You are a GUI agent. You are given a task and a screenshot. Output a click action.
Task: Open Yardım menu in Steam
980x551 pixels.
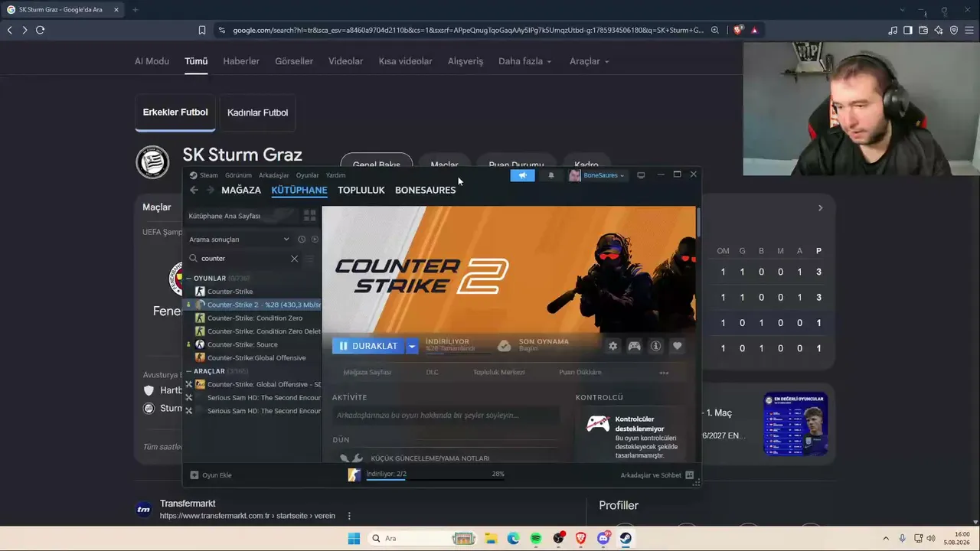[335, 175]
